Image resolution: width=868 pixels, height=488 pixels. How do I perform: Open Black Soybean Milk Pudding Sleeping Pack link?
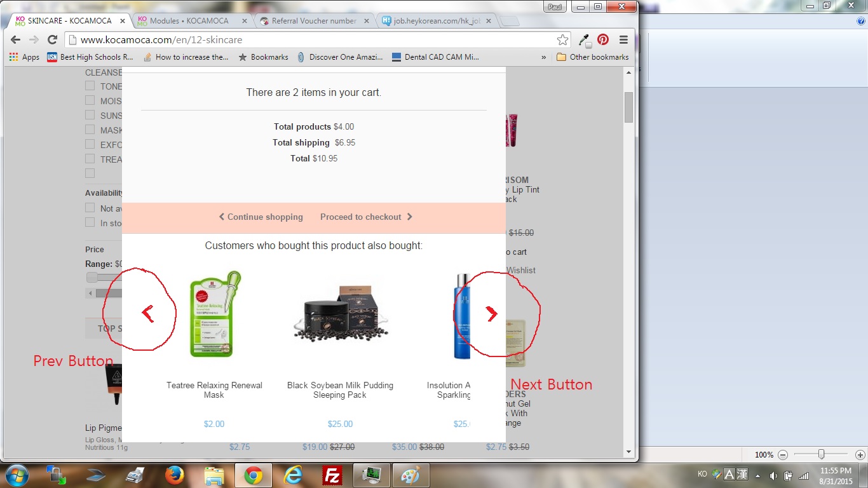(x=340, y=390)
